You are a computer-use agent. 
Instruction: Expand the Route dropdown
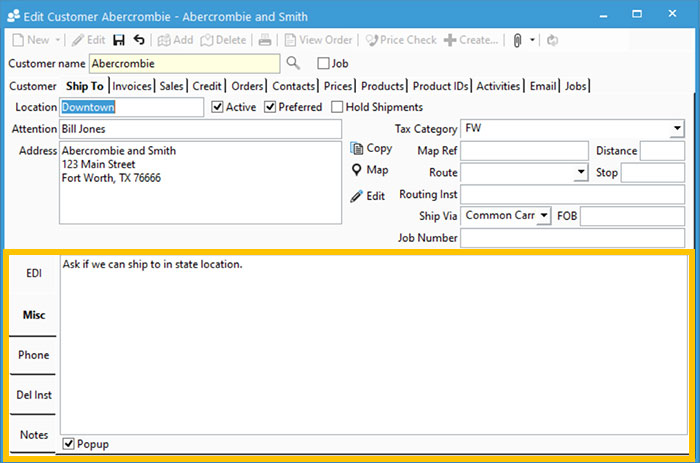click(581, 172)
